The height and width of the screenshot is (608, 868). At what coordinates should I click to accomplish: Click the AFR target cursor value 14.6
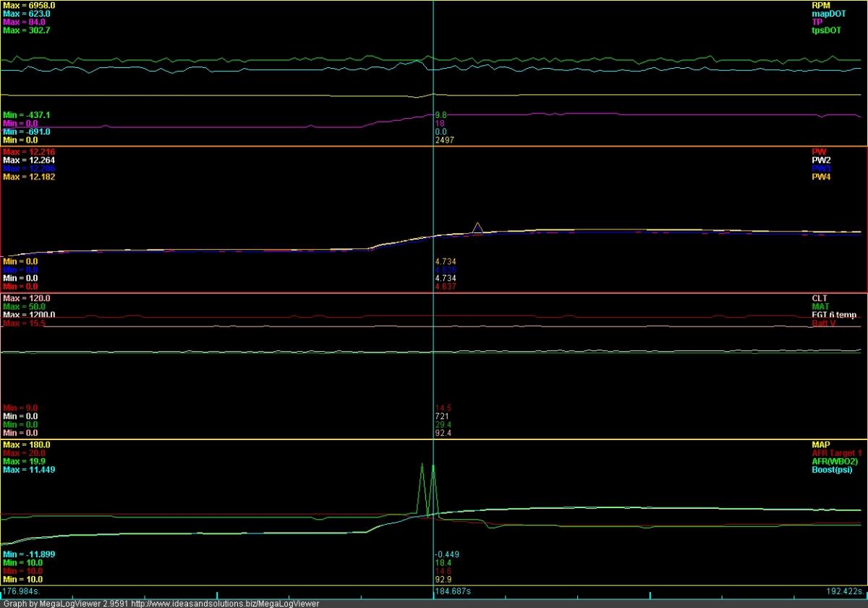(443, 571)
